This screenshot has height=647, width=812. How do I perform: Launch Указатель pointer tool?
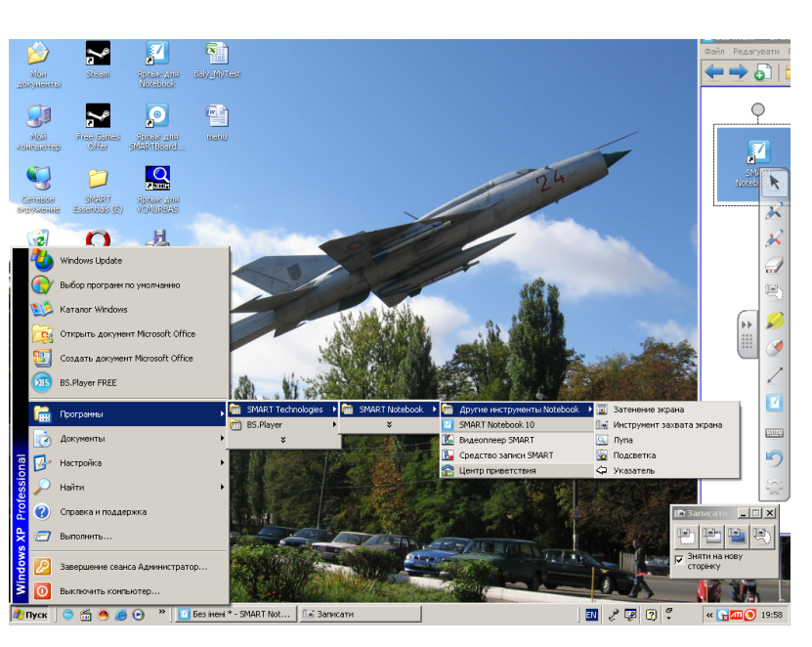pyautogui.click(x=667, y=470)
